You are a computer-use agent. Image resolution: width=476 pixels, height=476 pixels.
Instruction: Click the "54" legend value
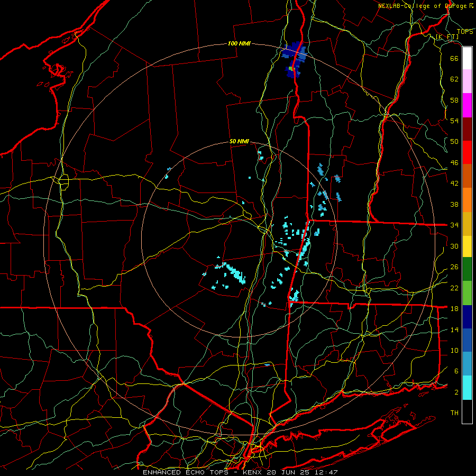click(x=454, y=121)
